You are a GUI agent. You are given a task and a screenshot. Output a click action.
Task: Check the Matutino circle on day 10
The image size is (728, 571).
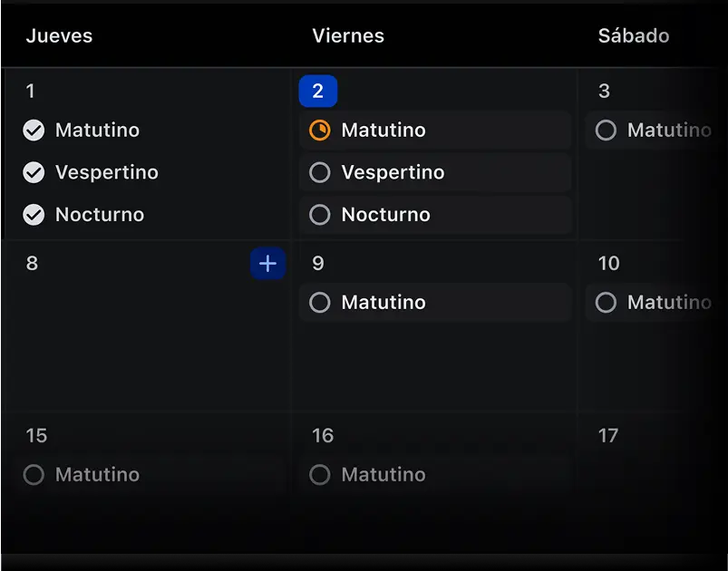click(x=607, y=303)
